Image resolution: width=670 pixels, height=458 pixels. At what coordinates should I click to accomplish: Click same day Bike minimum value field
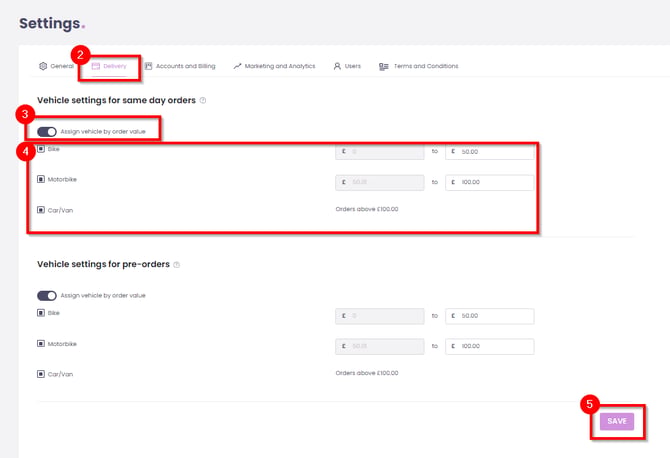(380, 152)
